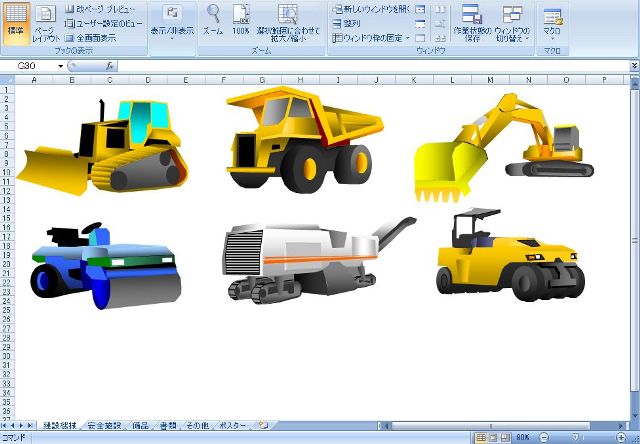Select row 30 header
The width and height of the screenshot is (640, 444).
click(7, 356)
